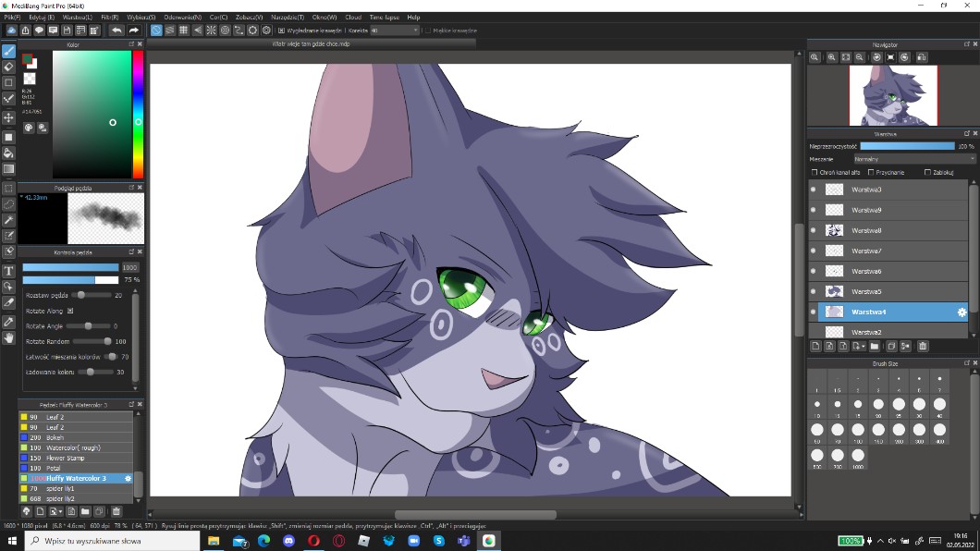Hide the Warstwa8 layer visibility dot
The height and width of the screenshot is (551, 980).
(814, 230)
